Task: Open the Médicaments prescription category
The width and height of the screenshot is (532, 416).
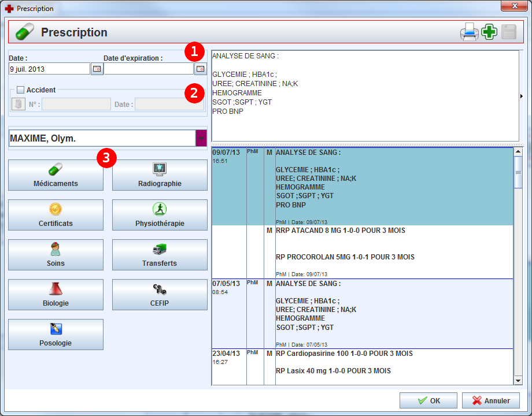Action: pyautogui.click(x=56, y=175)
